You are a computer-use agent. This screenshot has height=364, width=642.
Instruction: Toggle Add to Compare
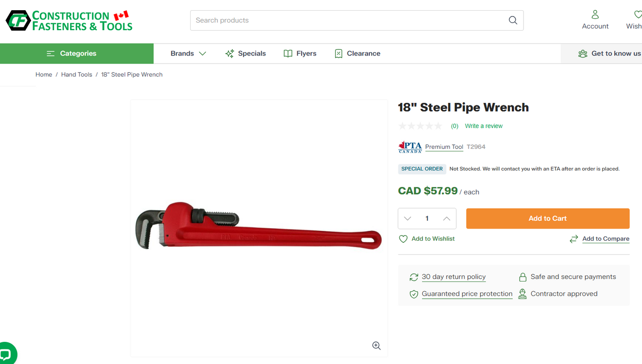click(x=599, y=239)
